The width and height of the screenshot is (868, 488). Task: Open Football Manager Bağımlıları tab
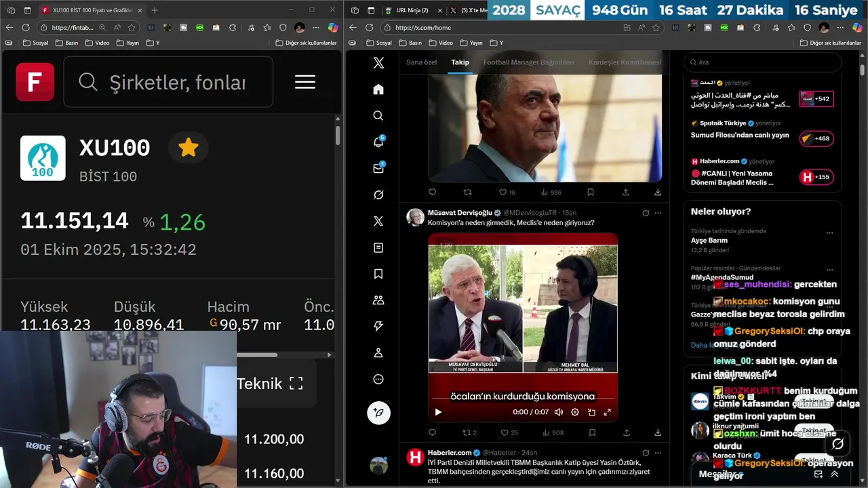click(x=528, y=62)
